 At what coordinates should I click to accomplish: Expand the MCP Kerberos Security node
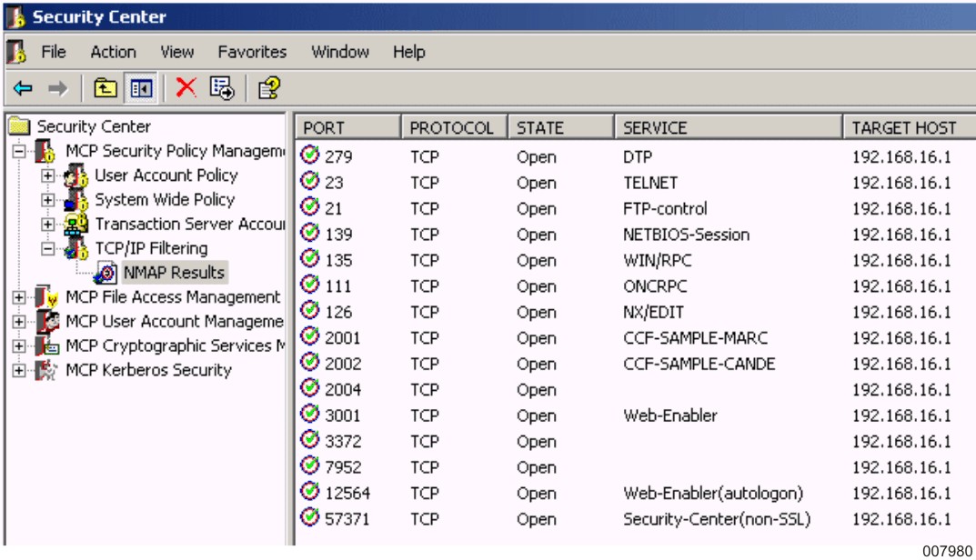tap(19, 371)
